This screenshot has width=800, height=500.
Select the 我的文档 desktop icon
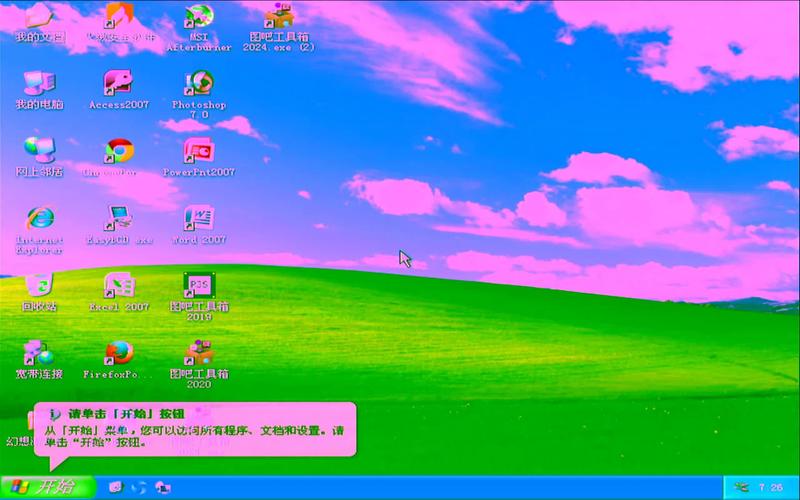coord(39,23)
